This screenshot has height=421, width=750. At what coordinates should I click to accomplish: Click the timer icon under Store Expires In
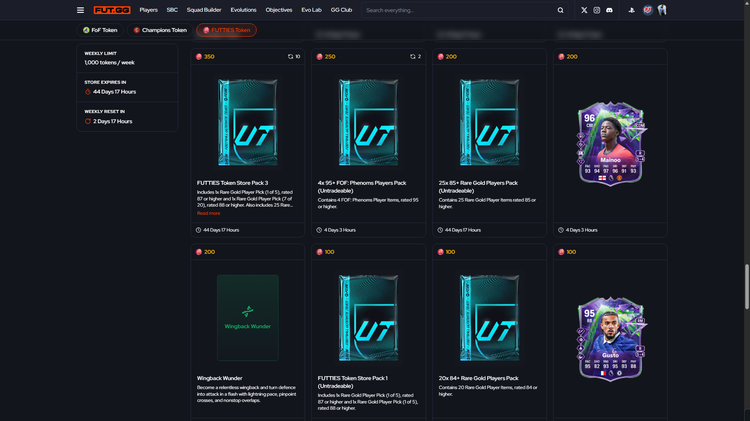point(88,92)
